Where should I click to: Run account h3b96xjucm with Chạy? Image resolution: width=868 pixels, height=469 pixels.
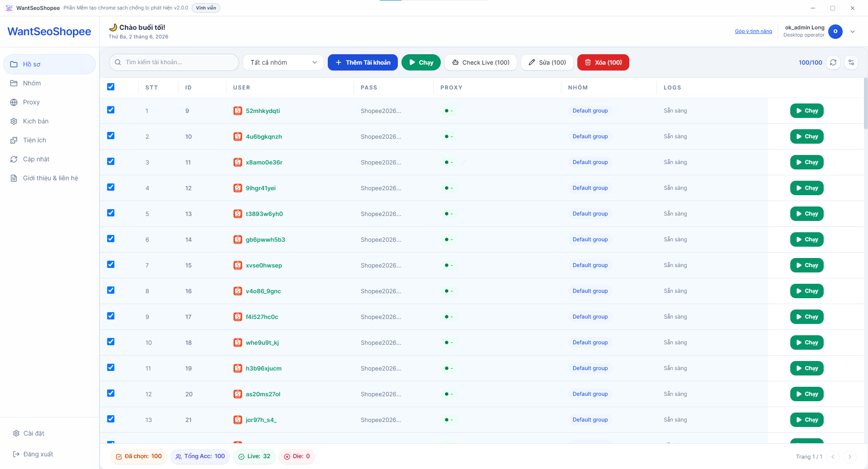tap(807, 368)
